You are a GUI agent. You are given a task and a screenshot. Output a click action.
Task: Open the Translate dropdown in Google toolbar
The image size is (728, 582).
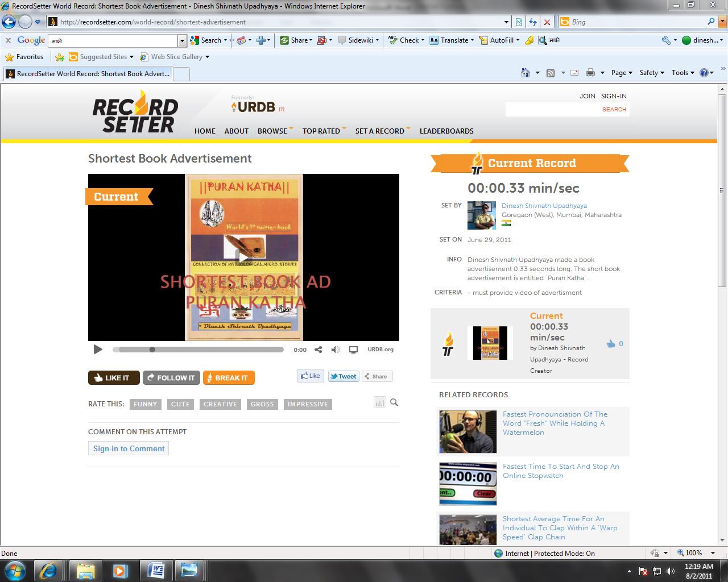473,40
